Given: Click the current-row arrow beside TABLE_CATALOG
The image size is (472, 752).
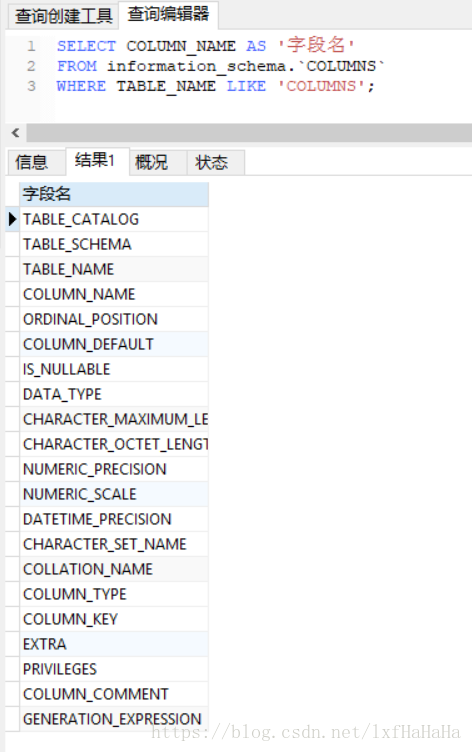Looking at the screenshot, I should [x=12, y=219].
